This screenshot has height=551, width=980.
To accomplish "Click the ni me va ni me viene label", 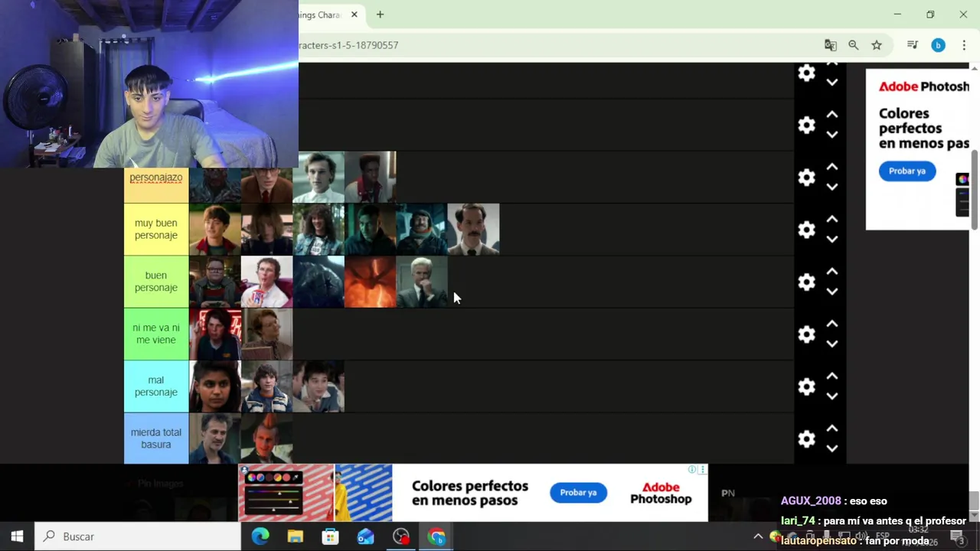I will (x=156, y=334).
